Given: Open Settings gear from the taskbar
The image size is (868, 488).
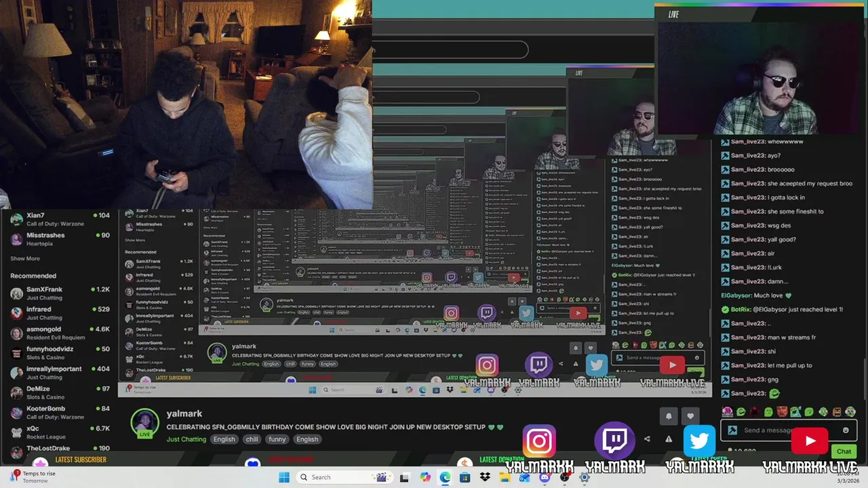Looking at the screenshot, I should [x=584, y=477].
